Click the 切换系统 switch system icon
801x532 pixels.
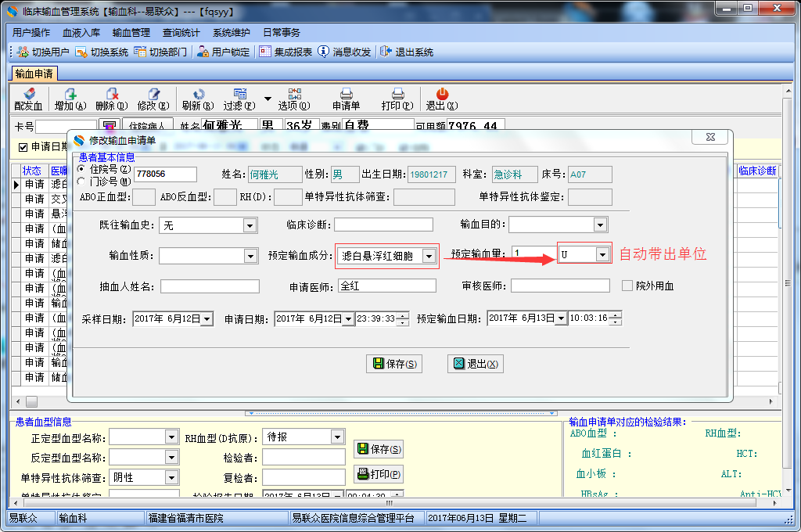pyautogui.click(x=81, y=52)
